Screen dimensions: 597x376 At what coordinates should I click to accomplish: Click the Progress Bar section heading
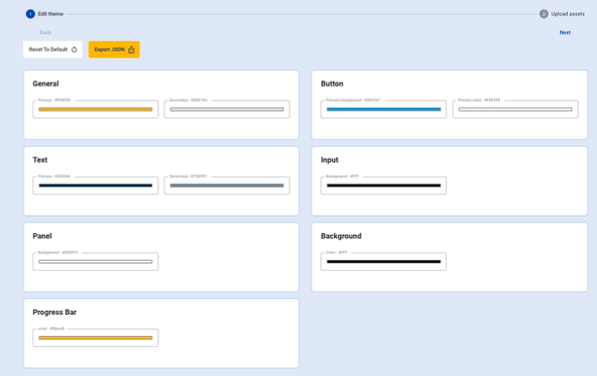pyautogui.click(x=54, y=312)
